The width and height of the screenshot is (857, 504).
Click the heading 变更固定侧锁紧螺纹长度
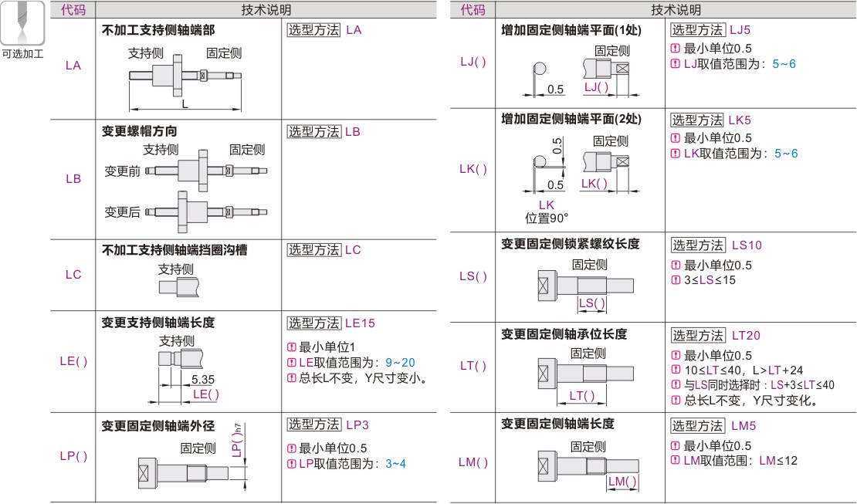tap(570, 244)
